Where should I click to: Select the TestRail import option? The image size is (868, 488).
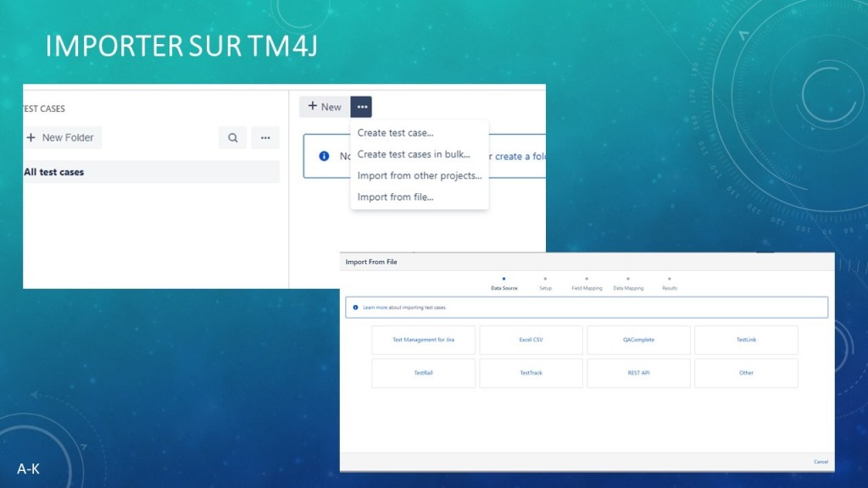click(423, 373)
